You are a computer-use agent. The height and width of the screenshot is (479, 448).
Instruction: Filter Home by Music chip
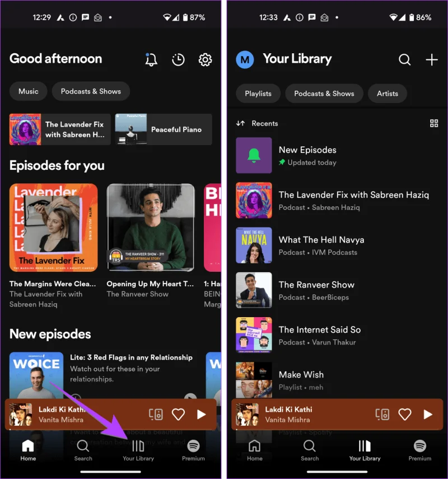pos(29,91)
